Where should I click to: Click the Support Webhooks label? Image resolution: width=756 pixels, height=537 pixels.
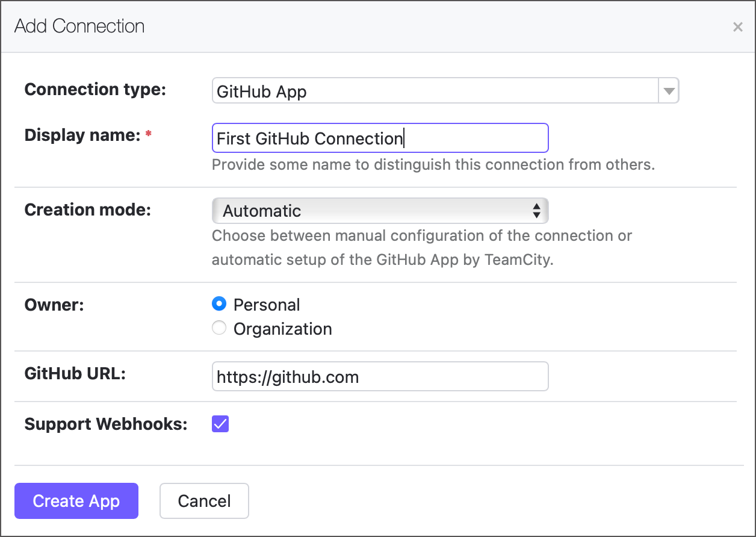tap(106, 424)
